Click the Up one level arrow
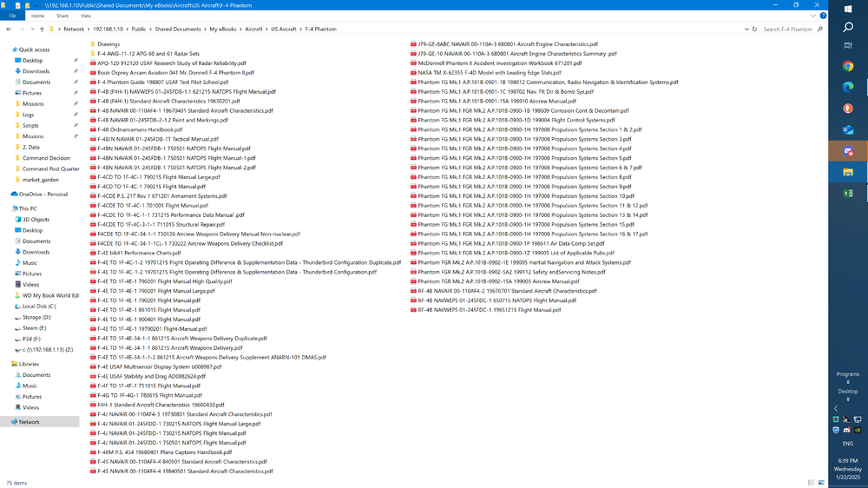 coord(42,30)
